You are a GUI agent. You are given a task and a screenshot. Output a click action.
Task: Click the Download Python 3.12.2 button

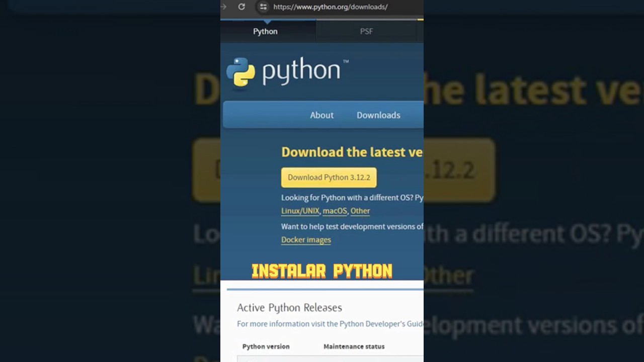click(329, 177)
